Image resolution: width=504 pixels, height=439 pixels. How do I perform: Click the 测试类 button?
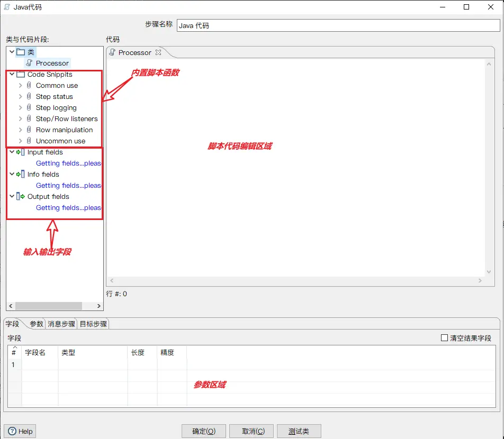(x=299, y=431)
